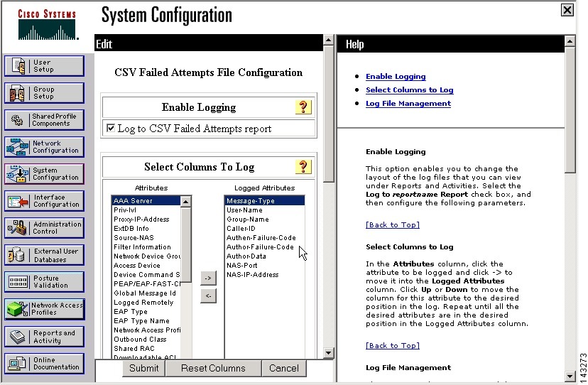
Task: Open Posture Validation
Action: point(44,282)
